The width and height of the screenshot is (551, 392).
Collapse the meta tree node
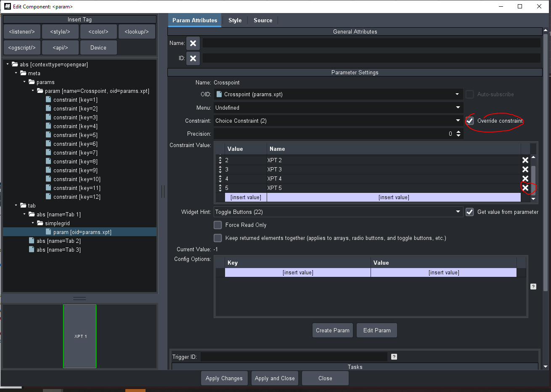click(x=16, y=73)
